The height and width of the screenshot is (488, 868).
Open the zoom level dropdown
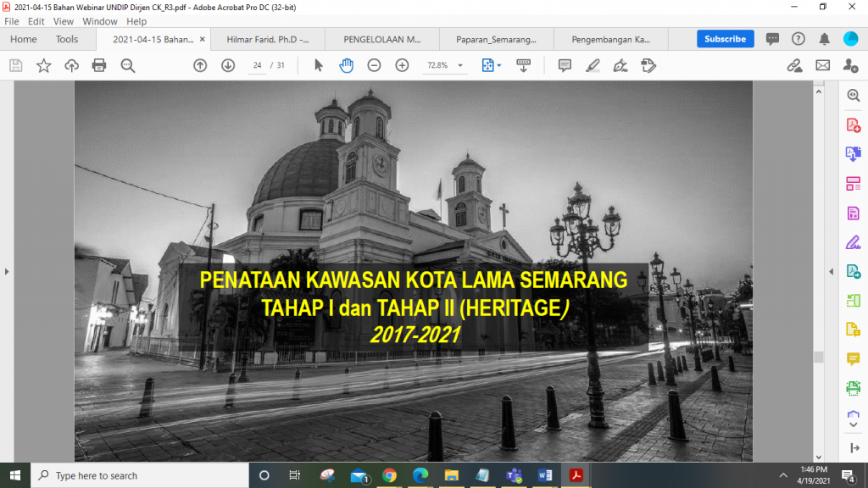460,65
